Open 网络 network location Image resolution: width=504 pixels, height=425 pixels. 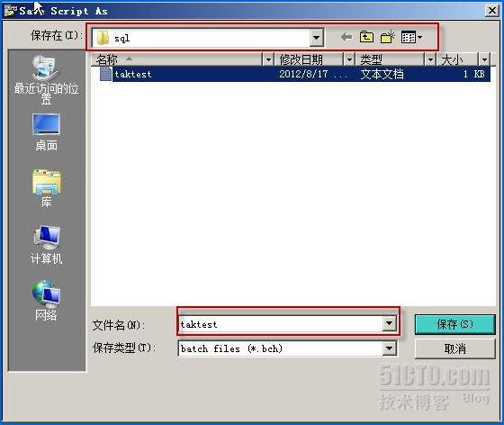[x=46, y=301]
